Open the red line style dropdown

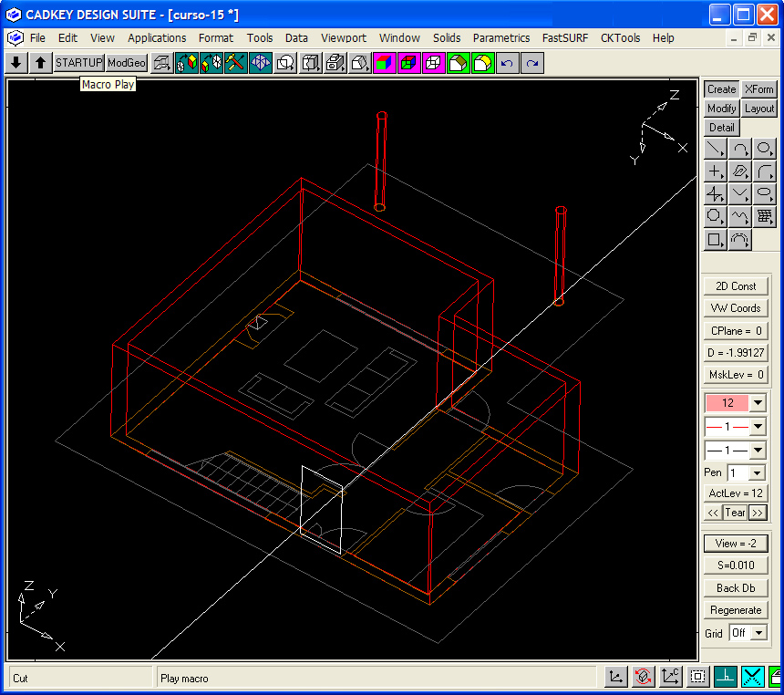pyautogui.click(x=758, y=427)
